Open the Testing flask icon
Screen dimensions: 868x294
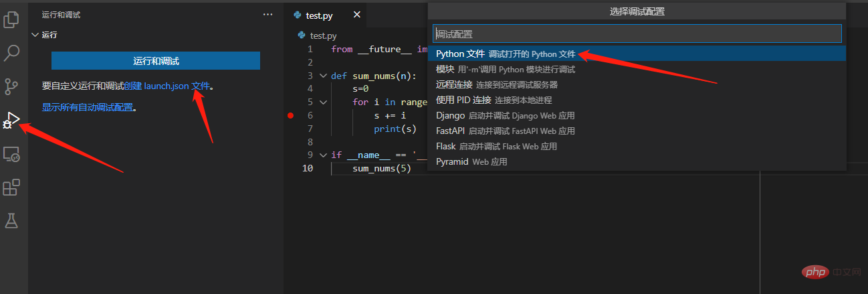click(11, 220)
